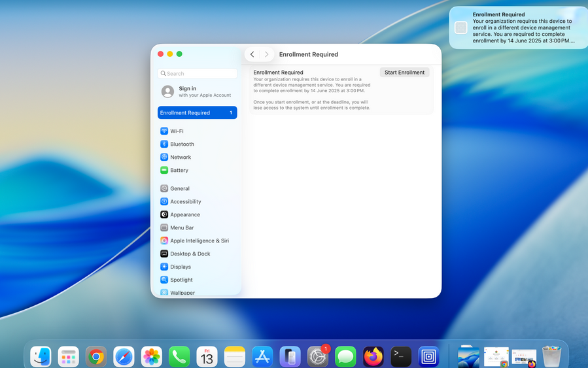The width and height of the screenshot is (588, 368).
Task: Go back with the left chevron
Action: [x=252, y=54]
